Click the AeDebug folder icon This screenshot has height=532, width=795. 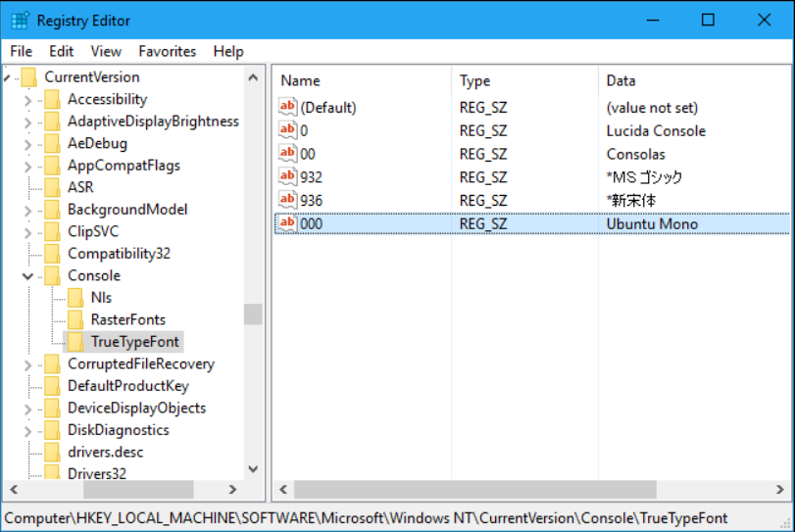[52, 143]
